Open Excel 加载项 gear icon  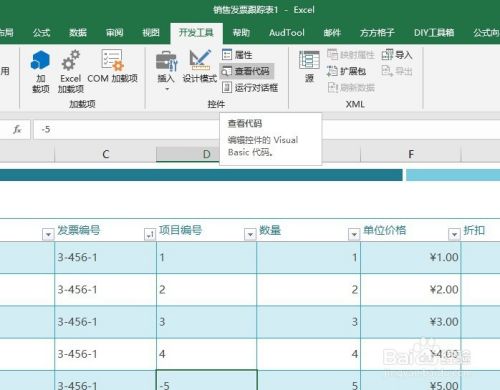tap(70, 71)
